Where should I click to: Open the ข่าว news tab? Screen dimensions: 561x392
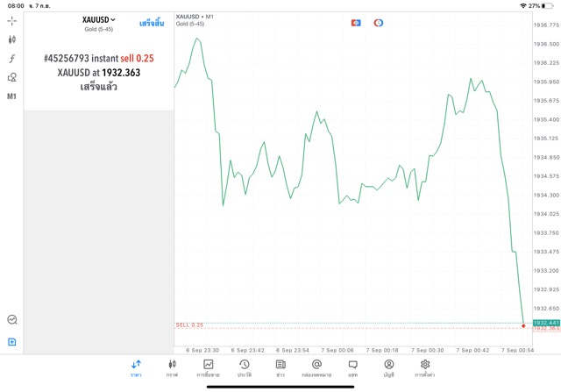tap(280, 367)
